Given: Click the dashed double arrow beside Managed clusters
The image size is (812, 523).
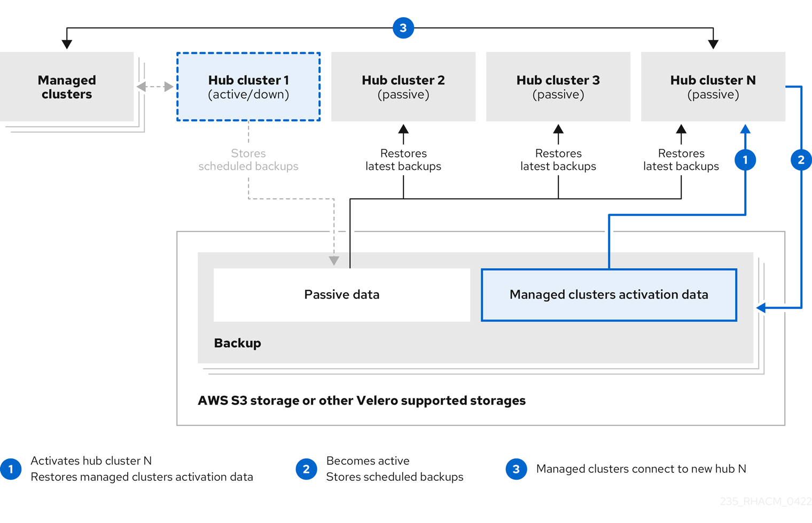Looking at the screenshot, I should point(155,87).
